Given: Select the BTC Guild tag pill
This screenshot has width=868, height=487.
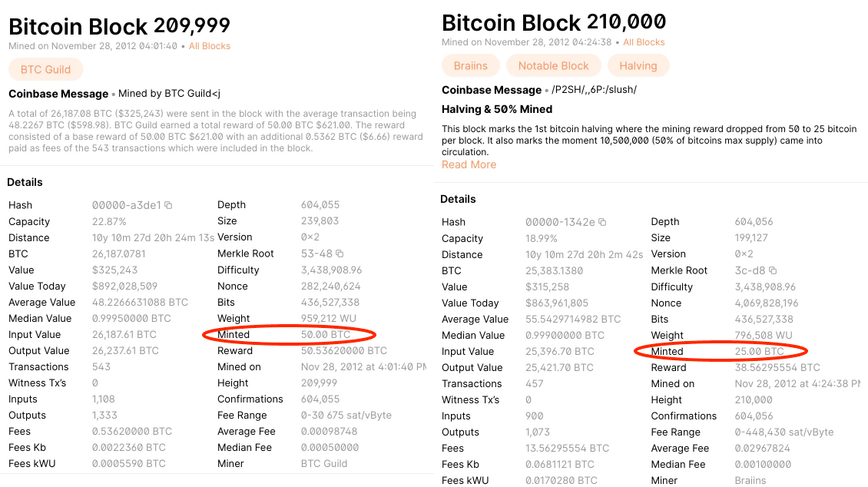Looking at the screenshot, I should pos(45,68).
